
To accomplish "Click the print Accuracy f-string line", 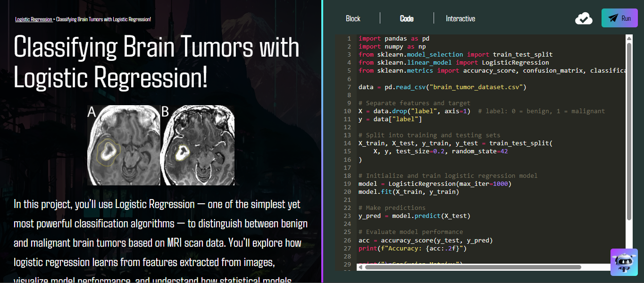I will 412,248.
